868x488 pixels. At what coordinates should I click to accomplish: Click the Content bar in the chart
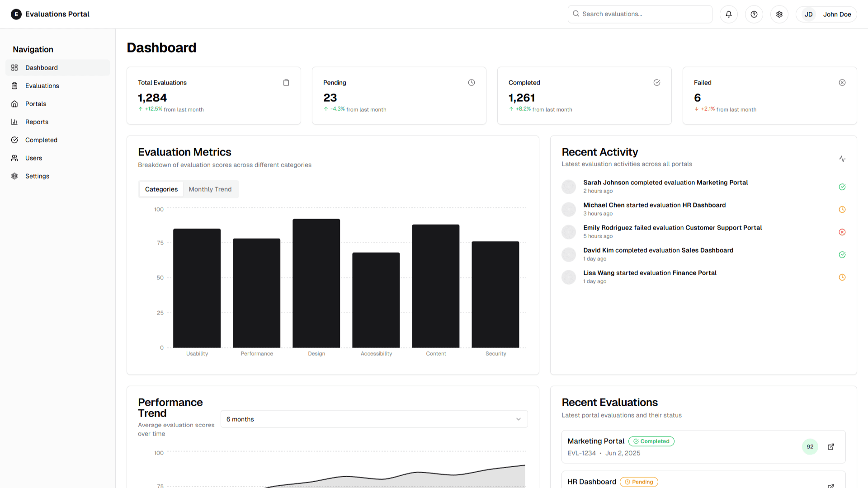(436, 286)
